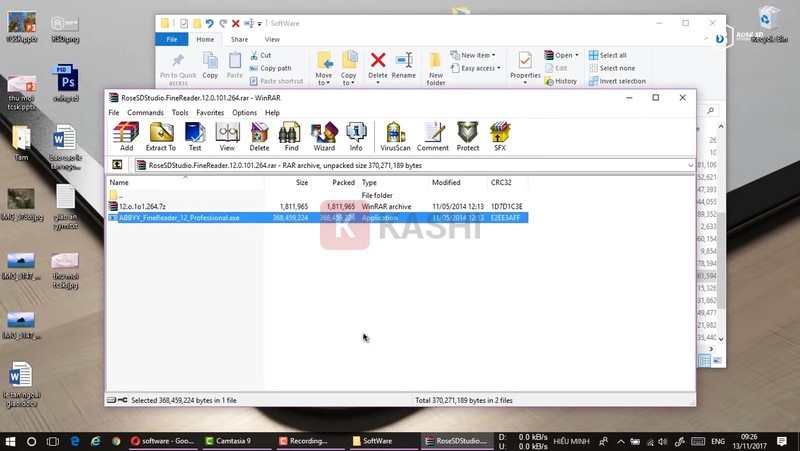
Task: Click Select none in Explorer ribbon
Action: point(612,68)
